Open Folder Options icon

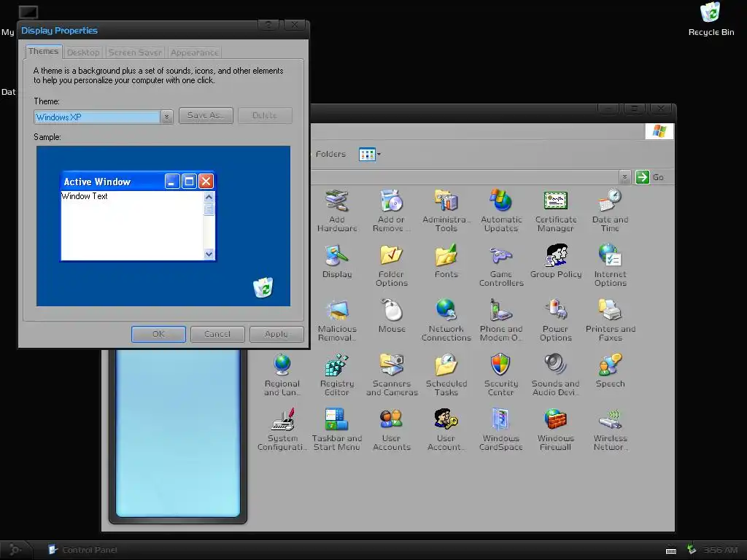[x=392, y=265]
